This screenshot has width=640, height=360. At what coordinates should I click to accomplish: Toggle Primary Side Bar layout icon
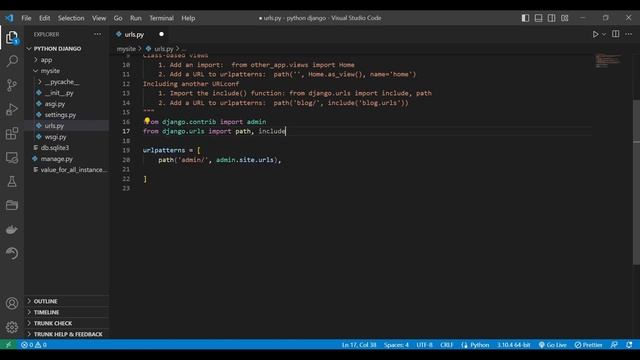[525, 18]
